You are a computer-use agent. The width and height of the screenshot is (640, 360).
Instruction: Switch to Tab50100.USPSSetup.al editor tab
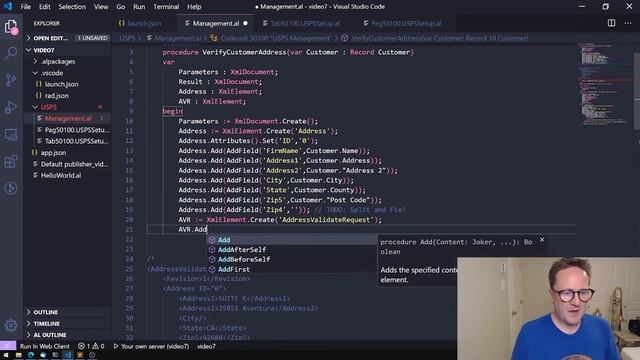(305, 23)
